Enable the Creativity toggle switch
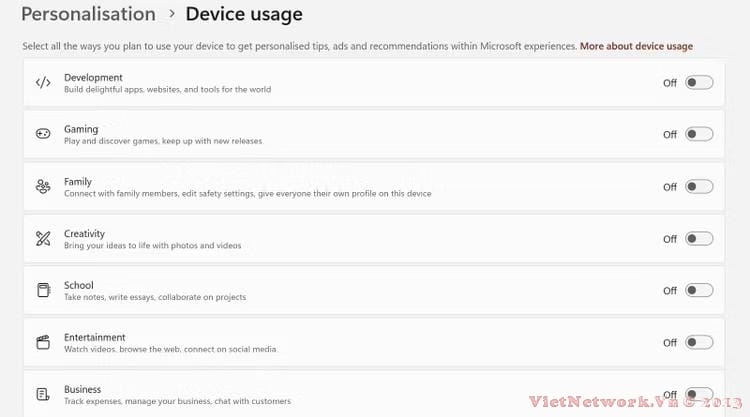The height and width of the screenshot is (417, 750). tap(699, 239)
